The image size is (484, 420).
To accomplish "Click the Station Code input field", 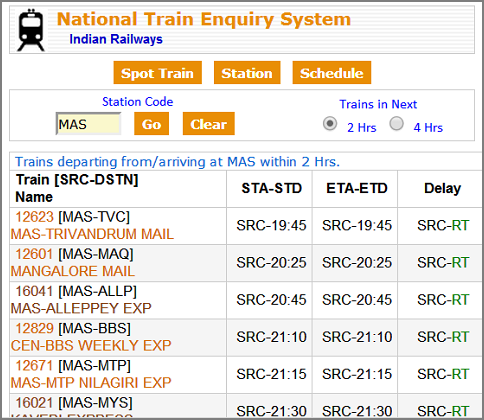I will [88, 124].
